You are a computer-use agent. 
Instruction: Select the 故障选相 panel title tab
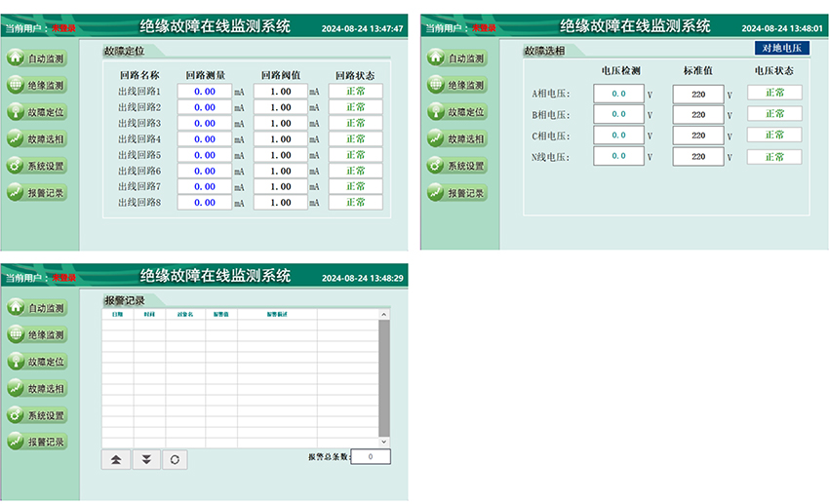(x=546, y=50)
